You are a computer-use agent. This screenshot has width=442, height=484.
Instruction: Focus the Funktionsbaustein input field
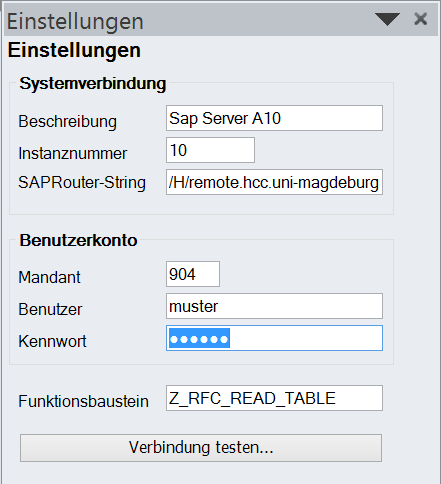(x=274, y=398)
